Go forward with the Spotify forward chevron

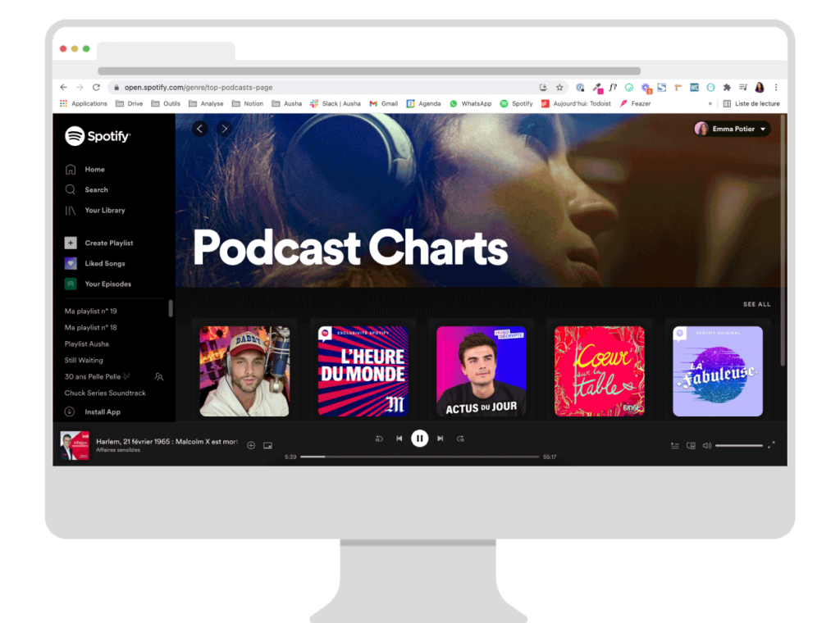click(225, 129)
